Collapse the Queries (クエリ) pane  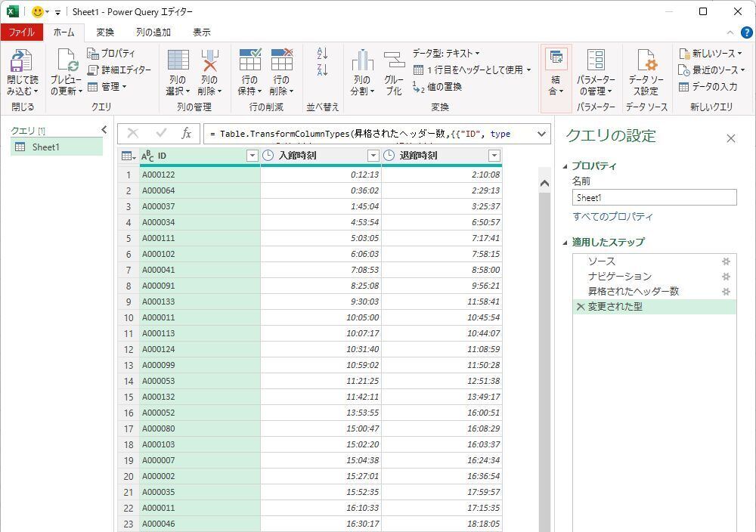(104, 130)
